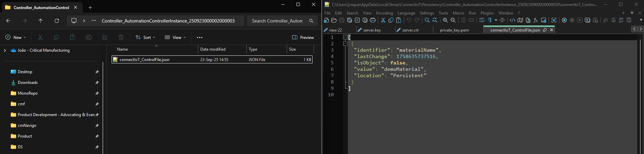Expand hidden toolbar items chevron in Notepad++

pyautogui.click(x=641, y=20)
